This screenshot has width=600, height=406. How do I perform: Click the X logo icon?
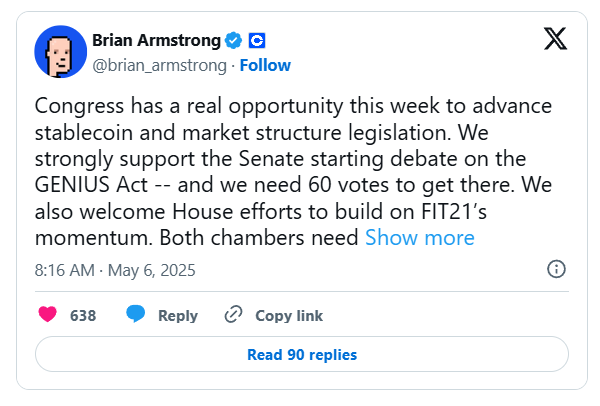pyautogui.click(x=555, y=40)
